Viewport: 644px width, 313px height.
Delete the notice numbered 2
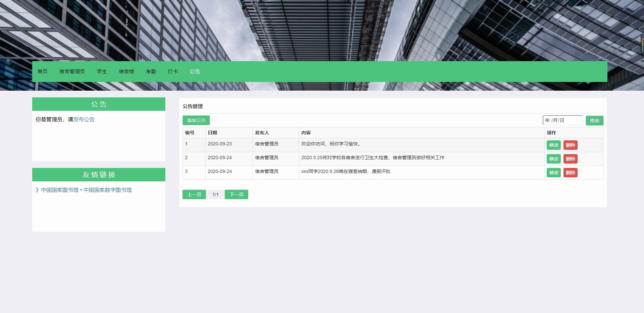click(x=571, y=159)
